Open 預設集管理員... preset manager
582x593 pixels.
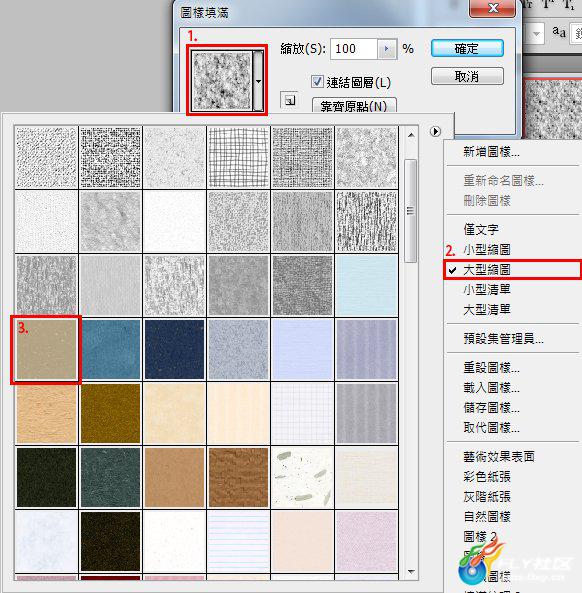[503, 338]
